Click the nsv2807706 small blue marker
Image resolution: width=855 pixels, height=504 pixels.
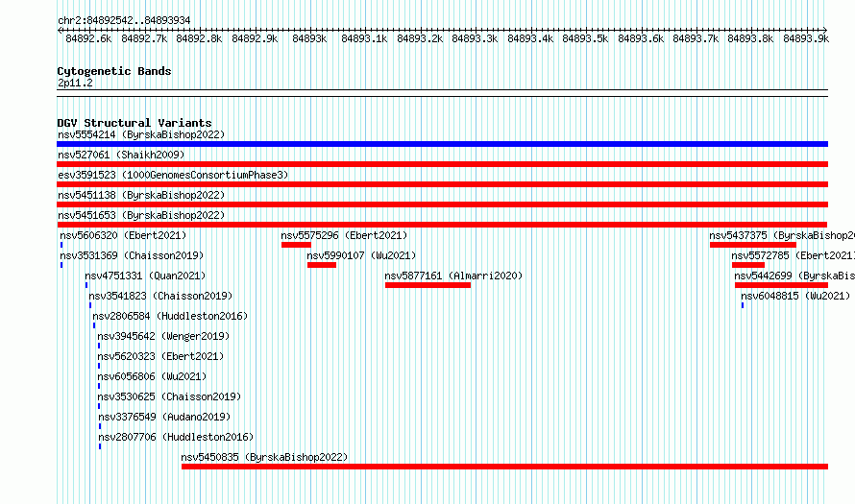pyautogui.click(x=100, y=446)
